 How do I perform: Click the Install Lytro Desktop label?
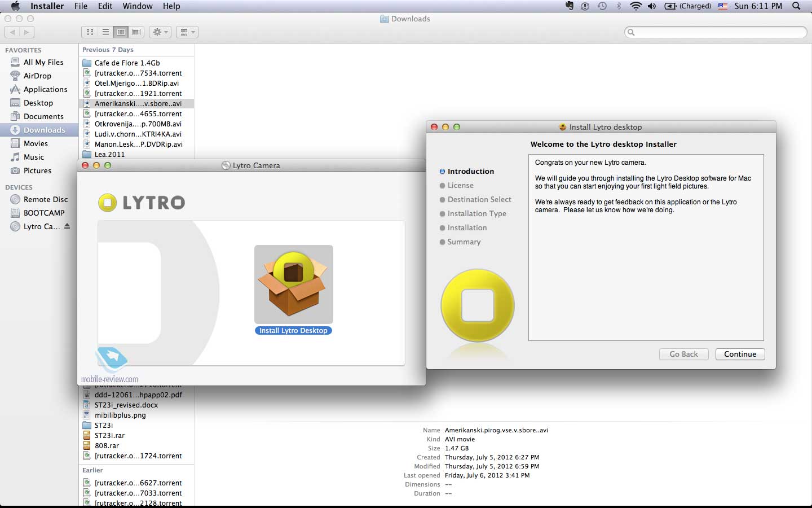click(293, 331)
